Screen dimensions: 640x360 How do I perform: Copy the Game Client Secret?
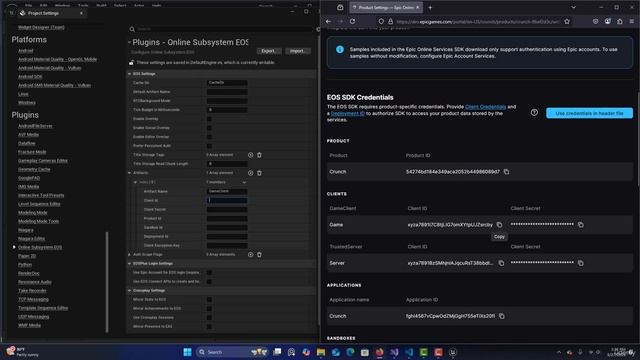[x=581, y=225]
